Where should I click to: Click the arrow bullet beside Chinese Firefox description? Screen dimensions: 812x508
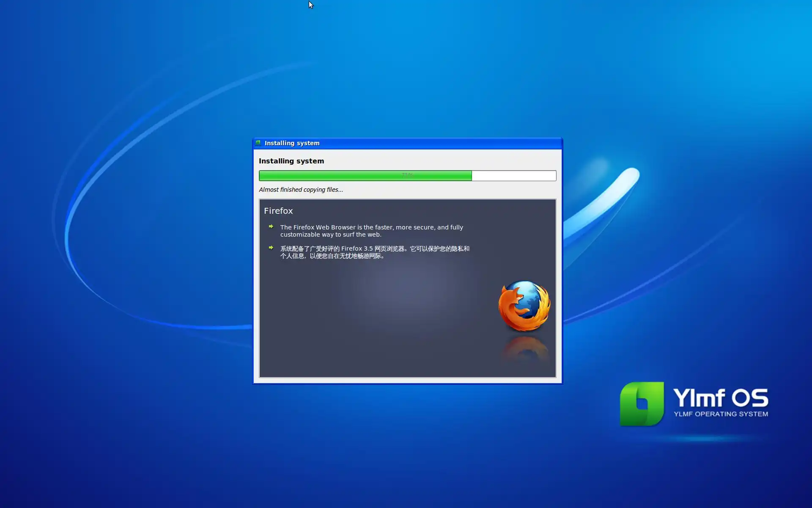(271, 248)
